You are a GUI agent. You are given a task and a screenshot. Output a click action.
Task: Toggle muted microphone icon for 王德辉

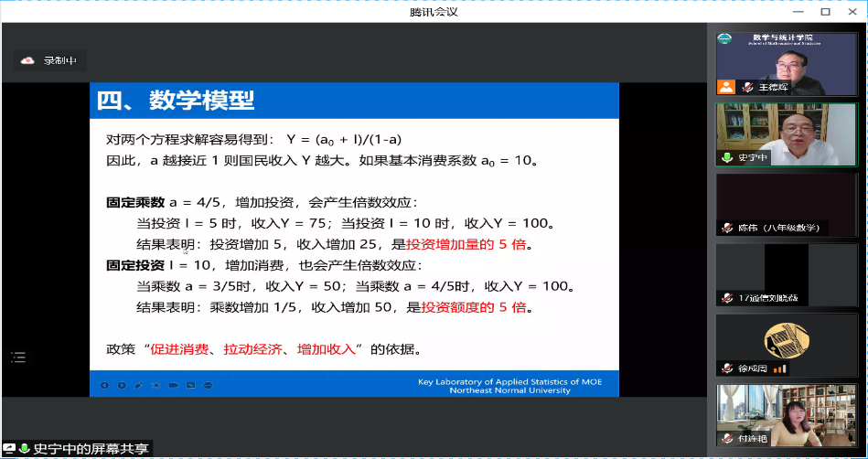point(747,88)
